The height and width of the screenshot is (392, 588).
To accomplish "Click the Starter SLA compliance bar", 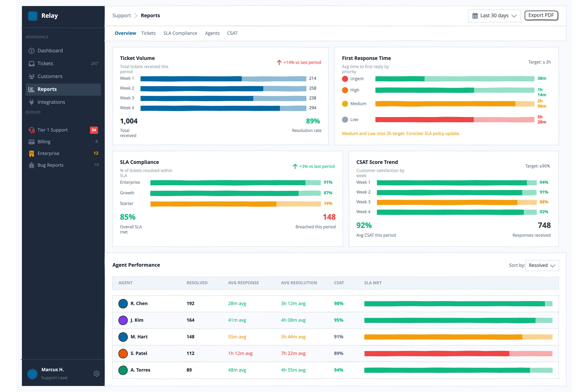I will coord(235,204).
